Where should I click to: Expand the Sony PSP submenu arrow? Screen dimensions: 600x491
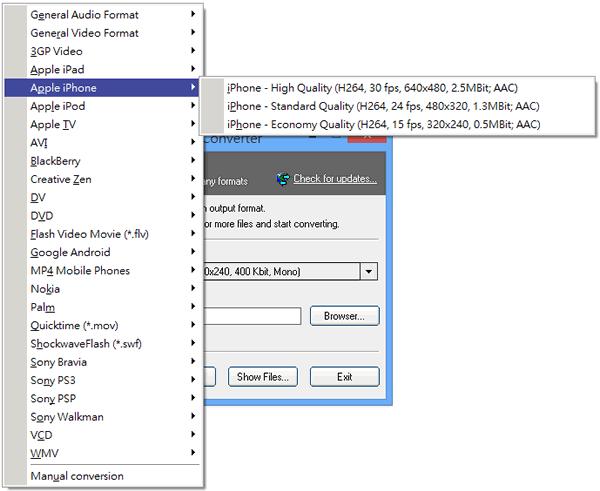pos(192,399)
